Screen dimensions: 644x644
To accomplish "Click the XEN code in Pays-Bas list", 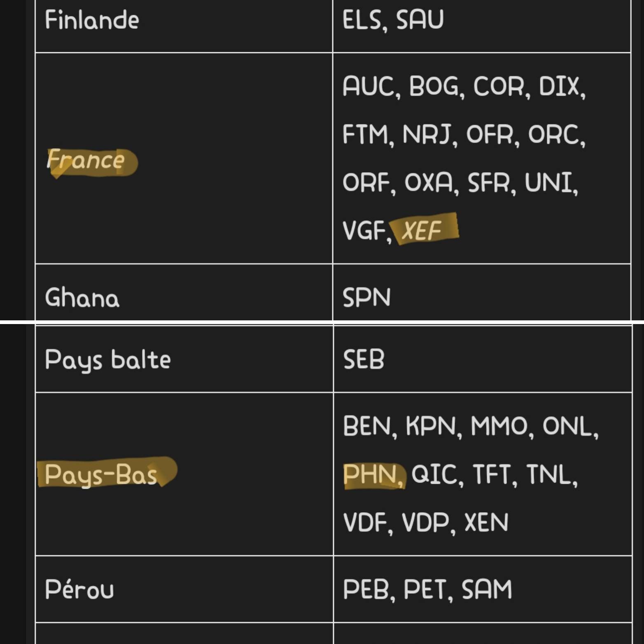I will pos(486,523).
